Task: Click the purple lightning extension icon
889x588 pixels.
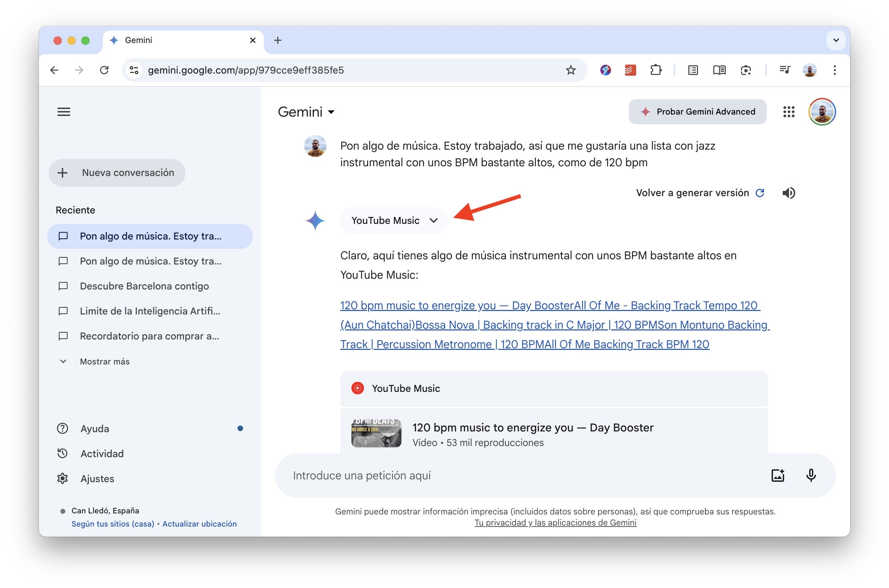Action: click(x=605, y=70)
